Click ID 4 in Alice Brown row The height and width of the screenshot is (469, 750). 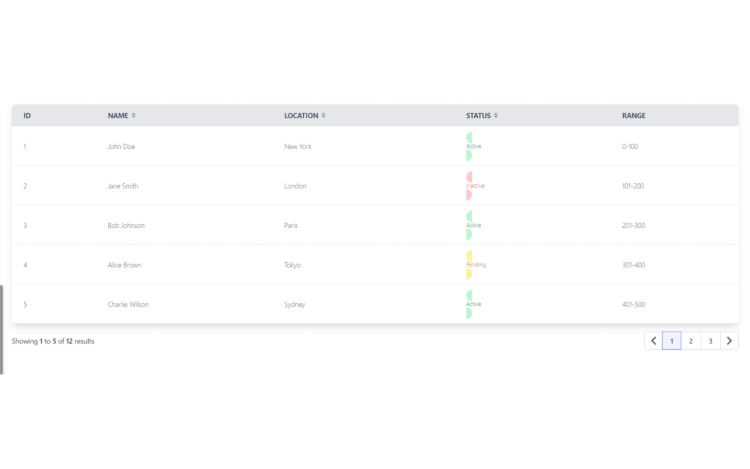tap(25, 265)
